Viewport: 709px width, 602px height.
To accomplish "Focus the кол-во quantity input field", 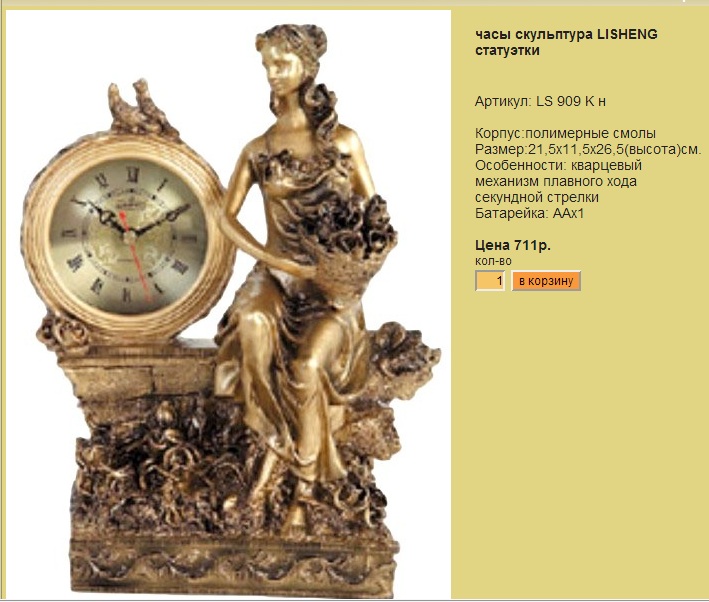I will pos(490,281).
